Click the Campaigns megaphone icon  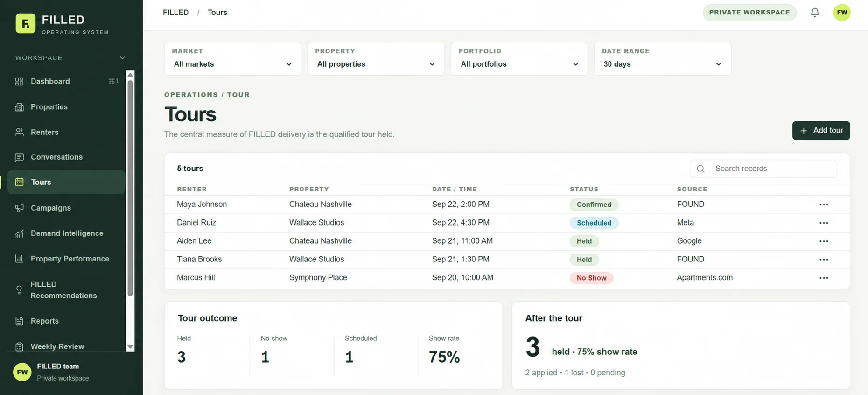[19, 208]
